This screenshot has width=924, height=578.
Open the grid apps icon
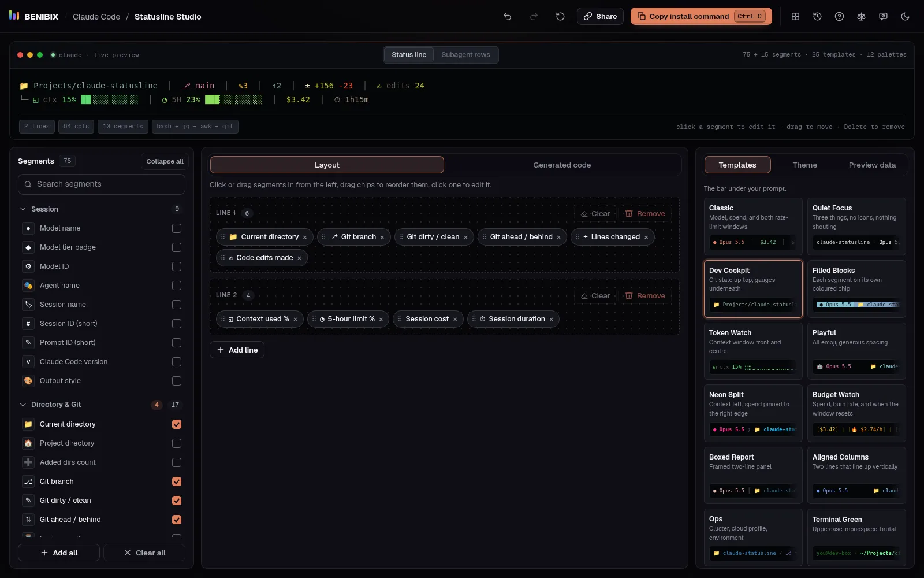(x=795, y=17)
